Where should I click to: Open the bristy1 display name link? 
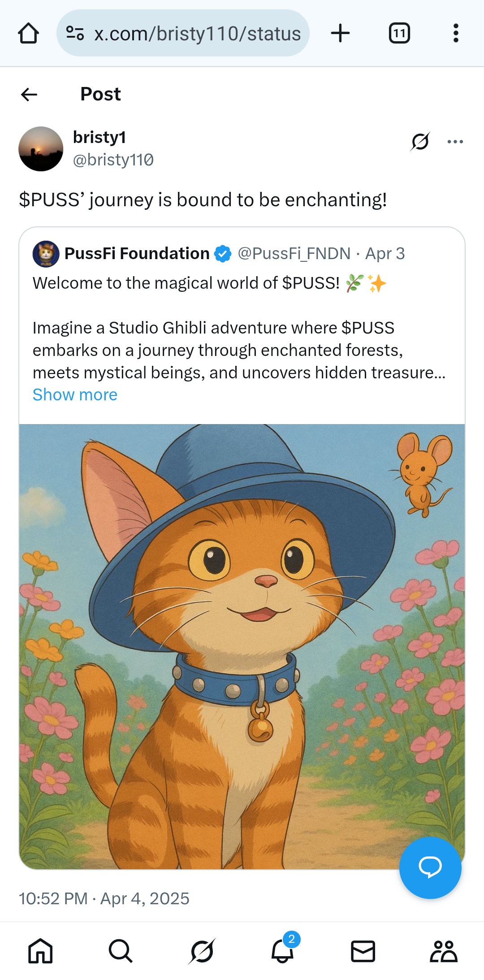[99, 137]
